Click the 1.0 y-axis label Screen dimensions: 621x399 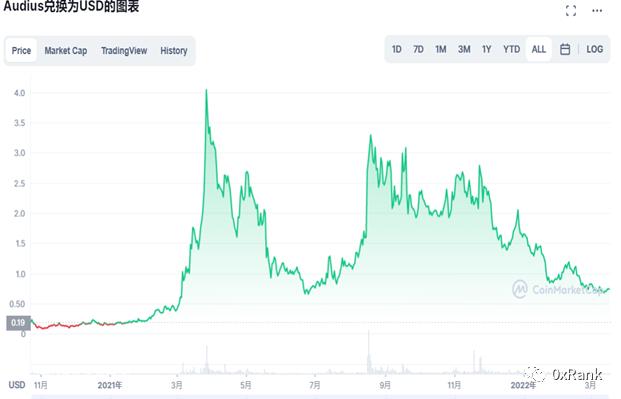pyautogui.click(x=20, y=274)
